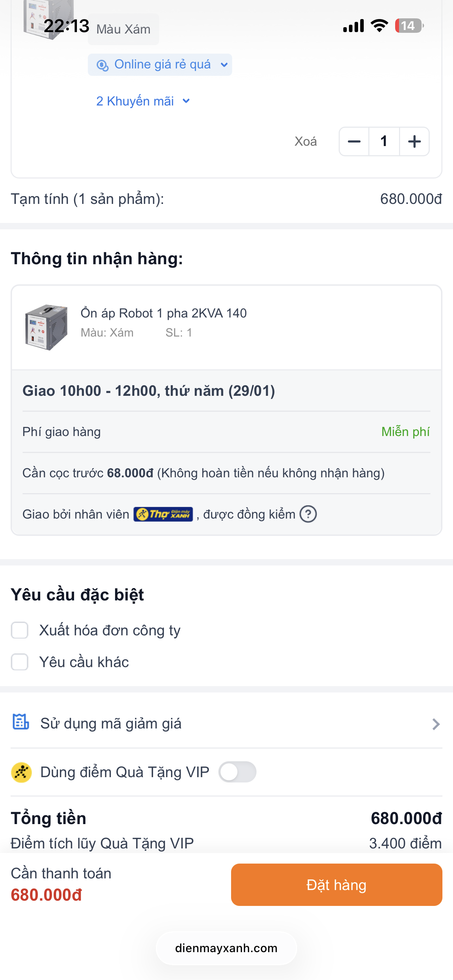Tap the dienmayxanh.com address pill
The height and width of the screenshot is (980, 453).
226,948
